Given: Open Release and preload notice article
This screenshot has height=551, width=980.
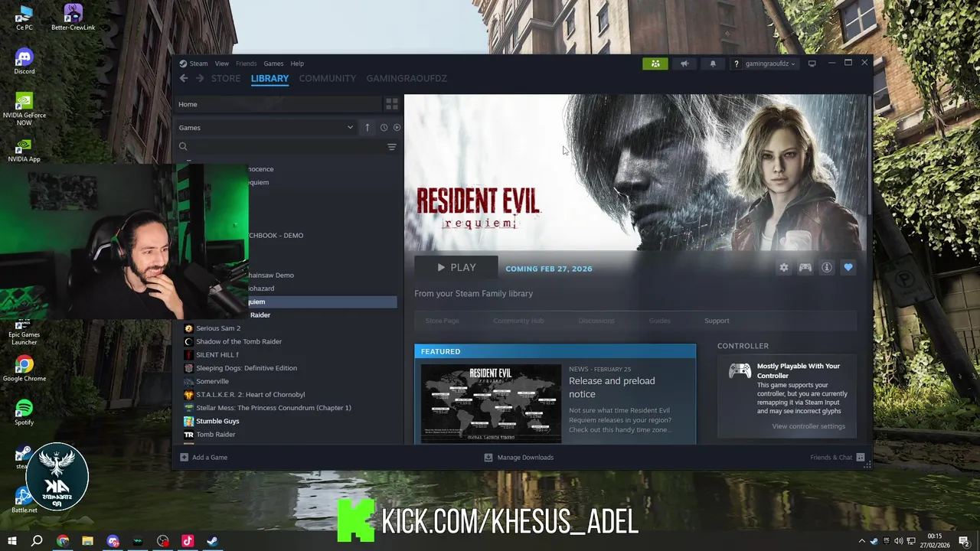Looking at the screenshot, I should point(612,387).
